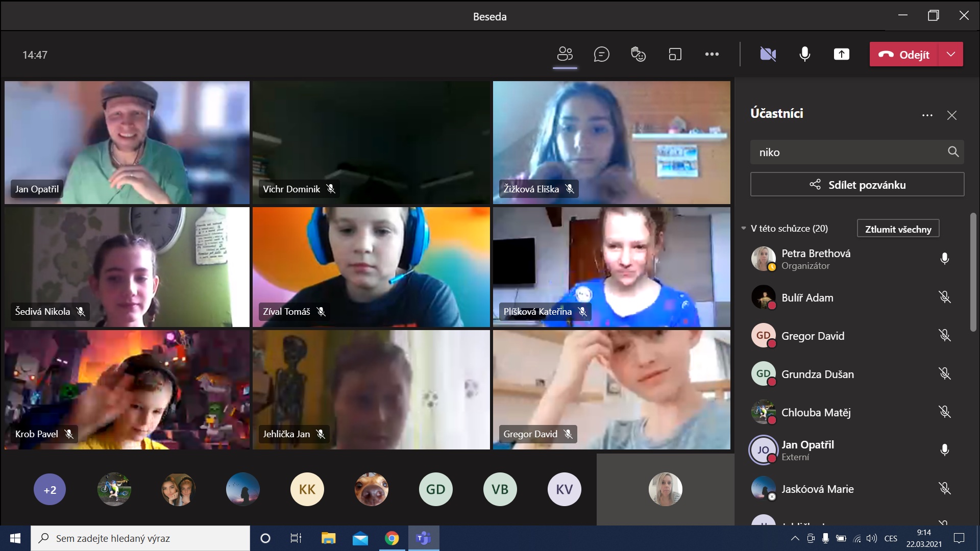Click the share content icon
The image size is (980, 551).
(841, 54)
